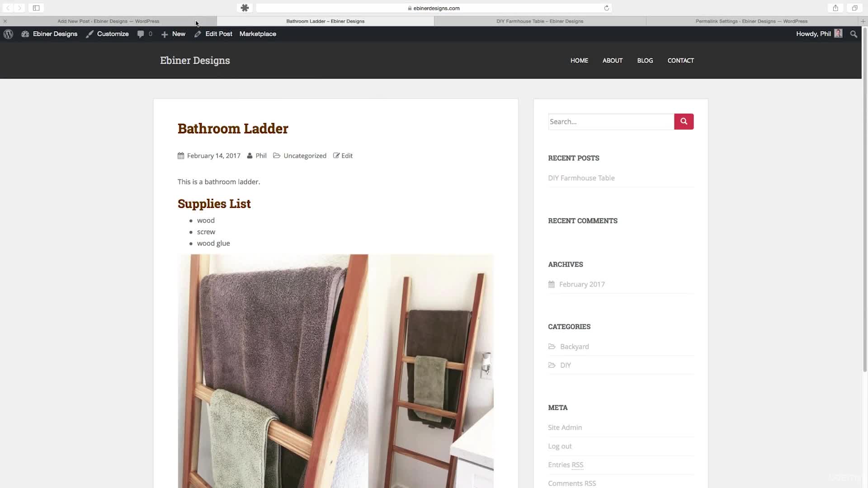
Task: Open the extension puzzle-piece icon
Action: point(245,8)
